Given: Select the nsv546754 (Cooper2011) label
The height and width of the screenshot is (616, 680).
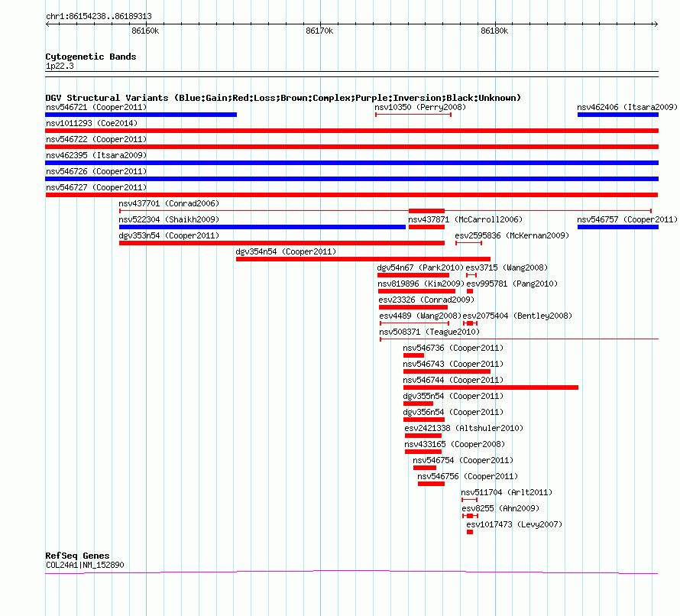Looking at the screenshot, I should point(463,460).
